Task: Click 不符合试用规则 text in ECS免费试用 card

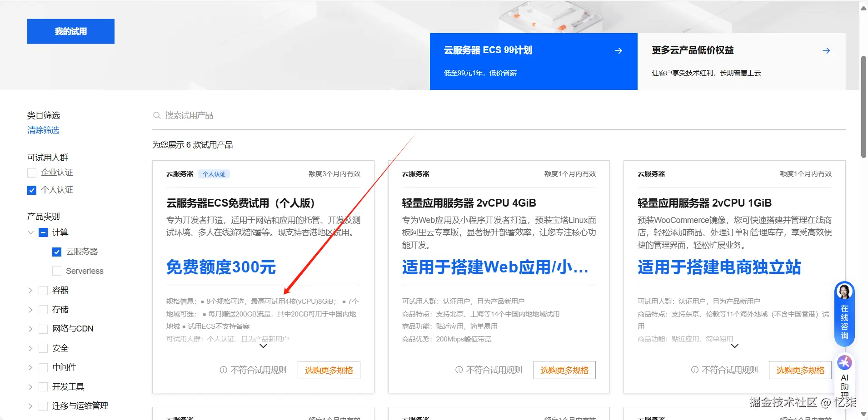Action: (259, 370)
